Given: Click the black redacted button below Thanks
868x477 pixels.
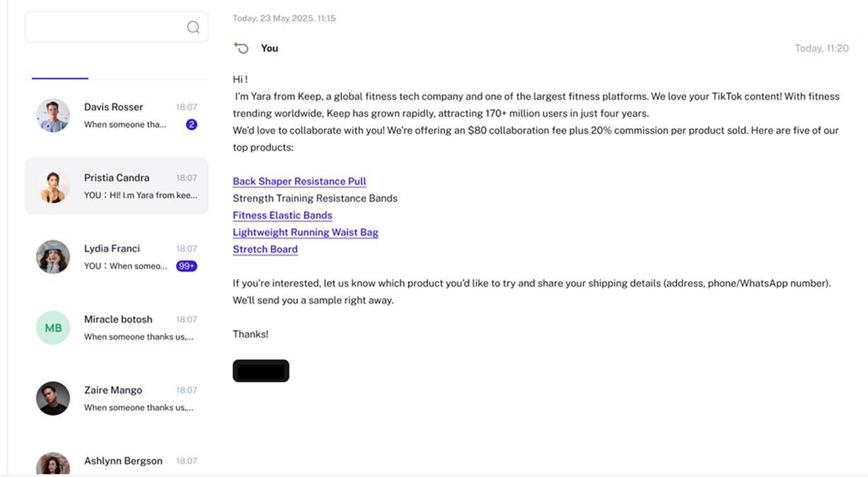Looking at the screenshot, I should [x=261, y=371].
